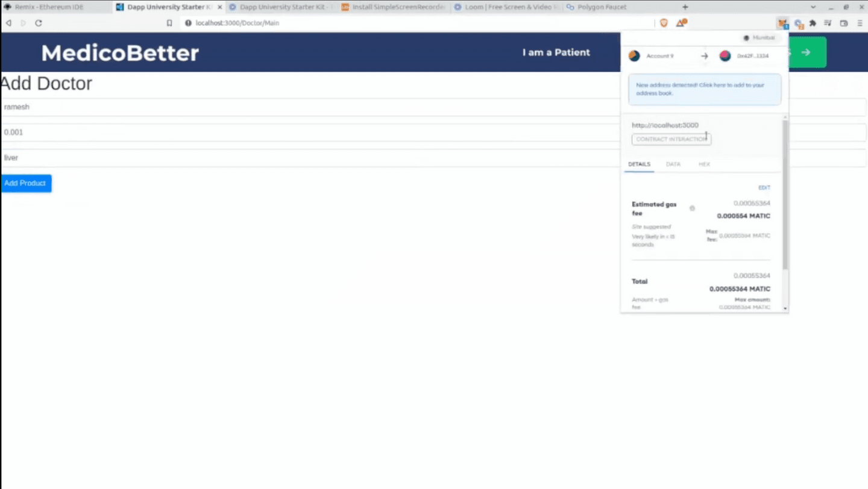Switch to the Loom Free Screen & Video tab
This screenshot has width=868, height=489.
pos(506,7)
